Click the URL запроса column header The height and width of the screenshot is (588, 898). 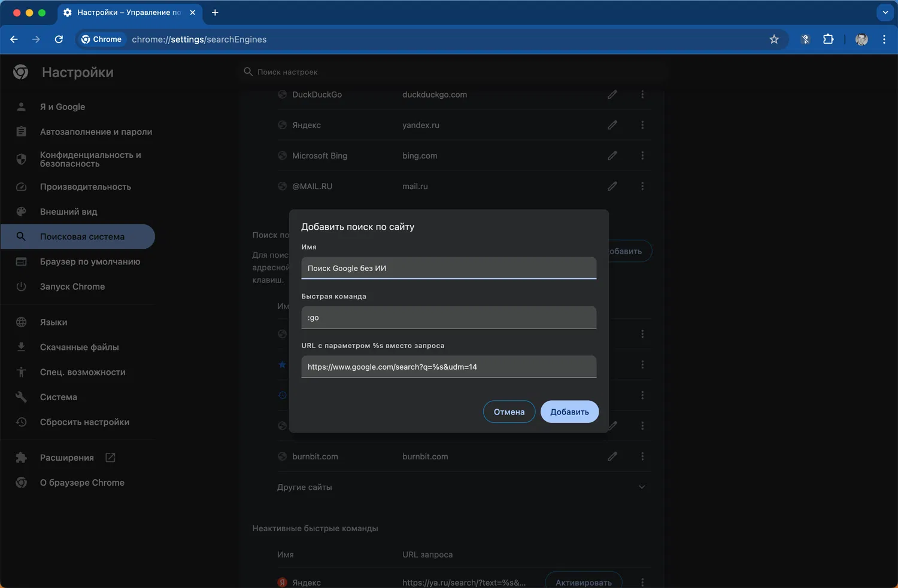click(x=427, y=555)
